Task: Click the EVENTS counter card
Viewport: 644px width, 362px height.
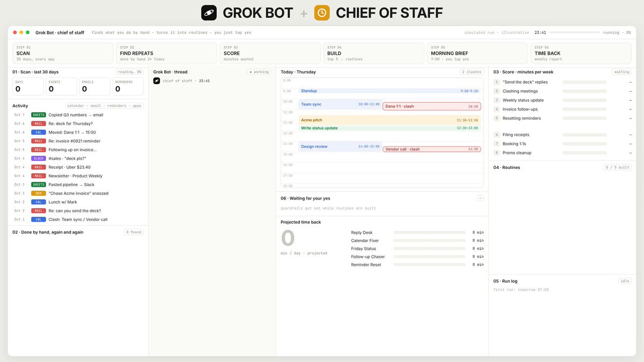Action: pos(62,86)
